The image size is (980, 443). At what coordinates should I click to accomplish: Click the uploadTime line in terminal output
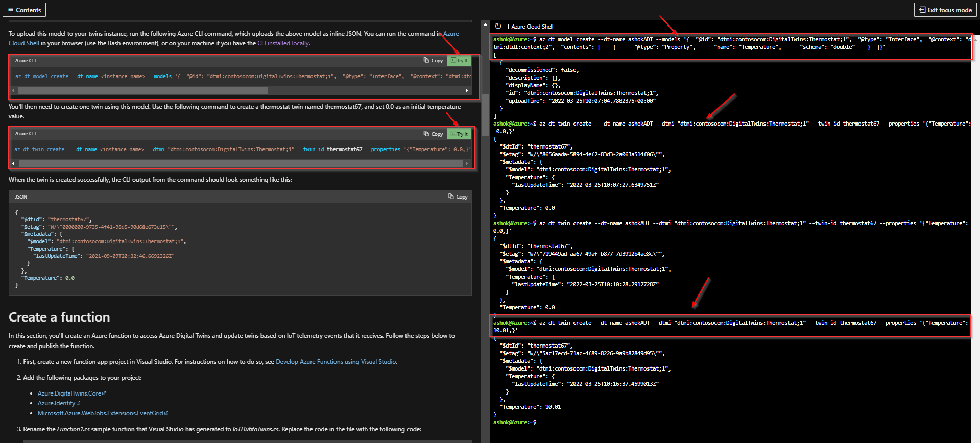[581, 101]
